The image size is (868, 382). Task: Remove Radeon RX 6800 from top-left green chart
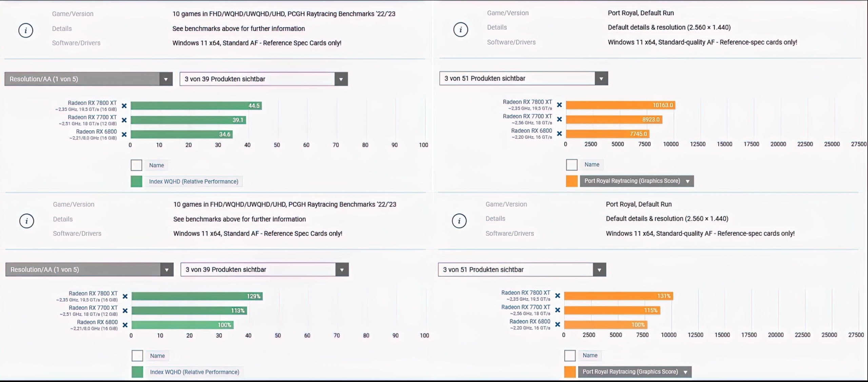(124, 135)
